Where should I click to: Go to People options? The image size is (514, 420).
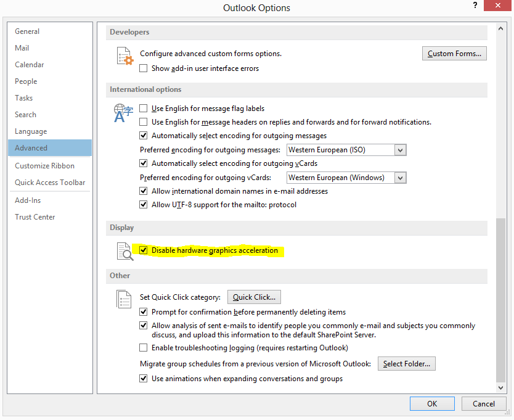[50, 81]
